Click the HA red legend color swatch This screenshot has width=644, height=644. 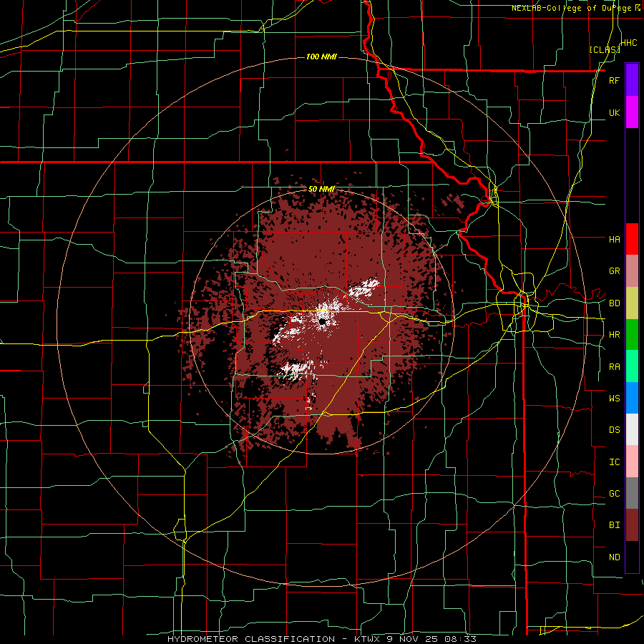632,239
